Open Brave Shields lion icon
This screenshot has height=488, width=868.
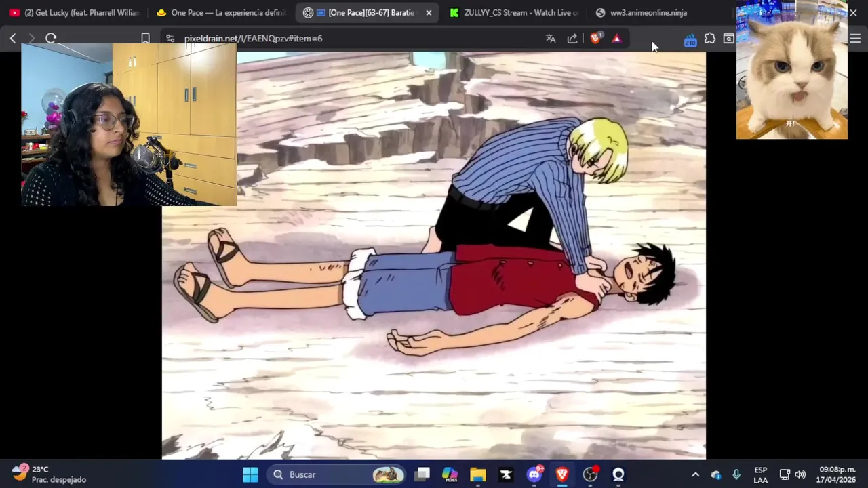595,39
